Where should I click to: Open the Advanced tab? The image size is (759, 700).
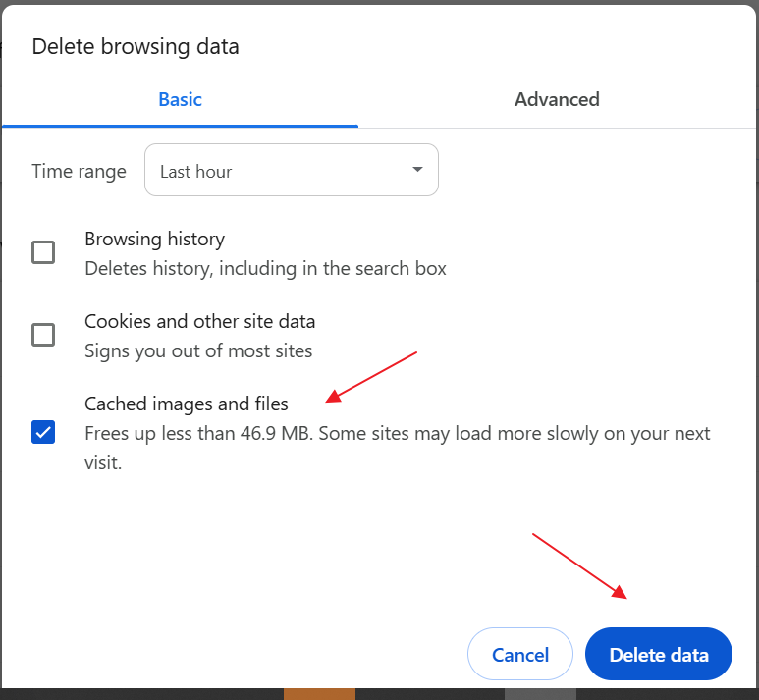tap(557, 99)
